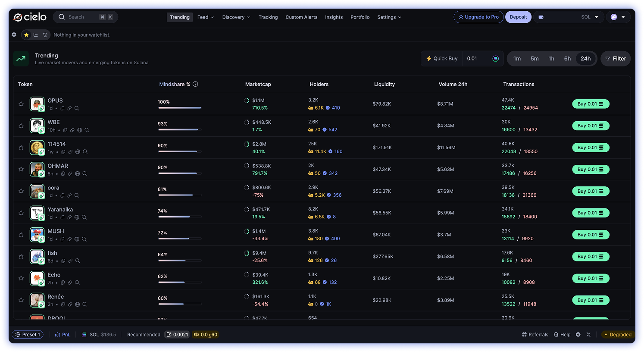Expand the Discovery dropdown menu
Viewport: 644px width, 352px height.
click(x=236, y=17)
